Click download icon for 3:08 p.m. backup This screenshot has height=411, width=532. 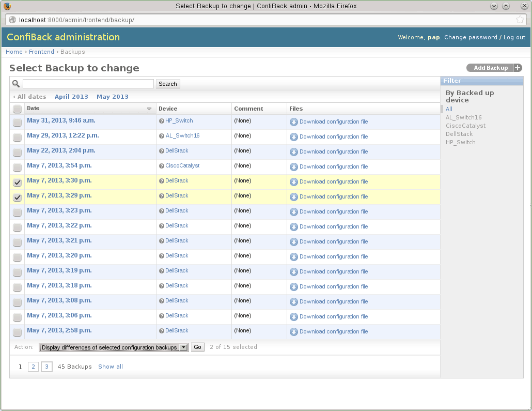294,301
